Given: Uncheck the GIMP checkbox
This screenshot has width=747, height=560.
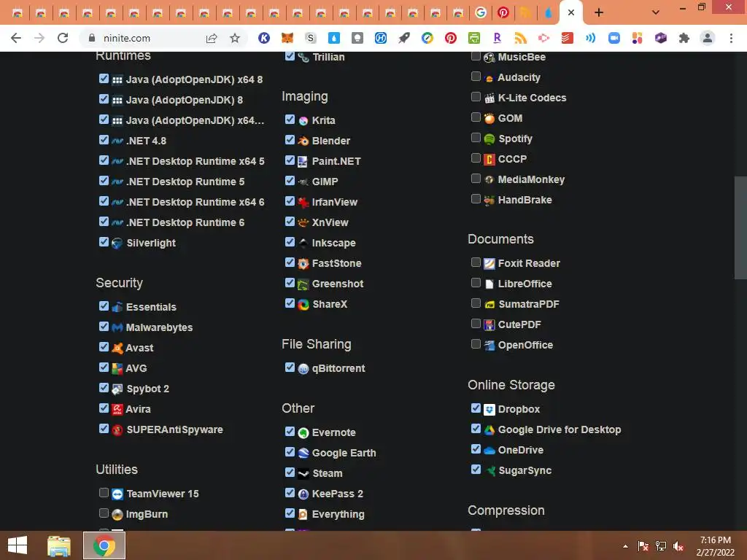Looking at the screenshot, I should [290, 181].
